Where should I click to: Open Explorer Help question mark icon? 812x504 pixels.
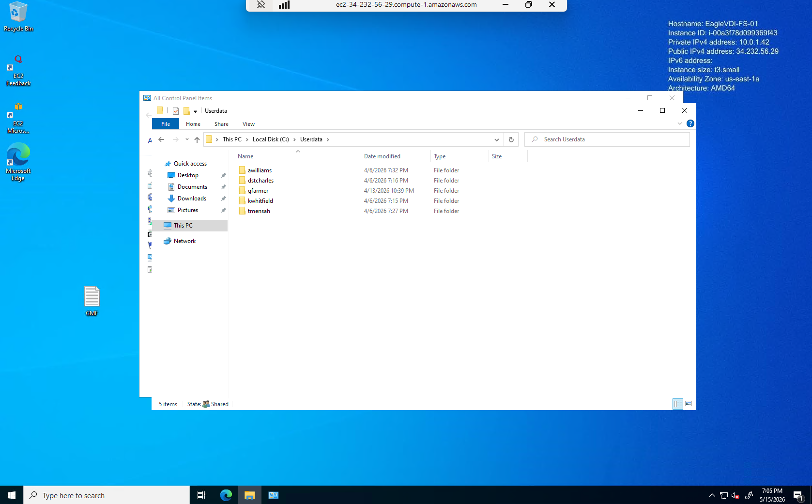(x=690, y=123)
